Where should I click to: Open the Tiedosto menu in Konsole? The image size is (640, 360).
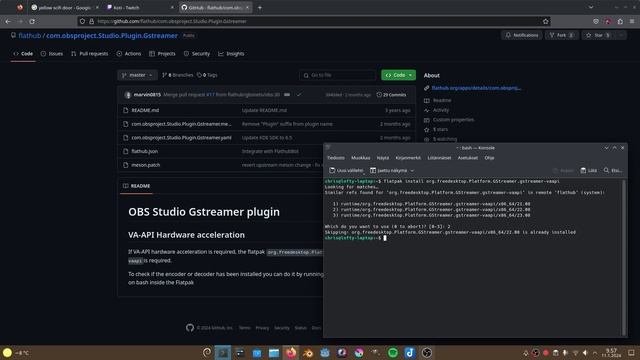pos(336,158)
